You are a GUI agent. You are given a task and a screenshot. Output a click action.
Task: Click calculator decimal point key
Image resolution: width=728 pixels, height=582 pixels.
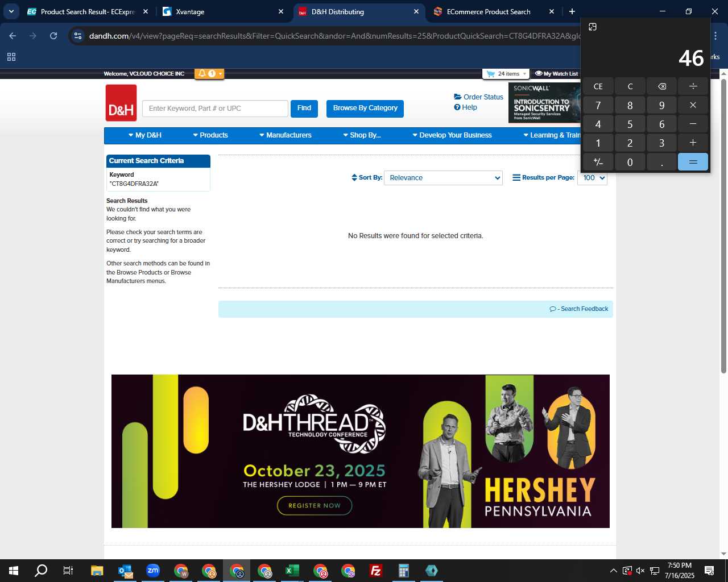(661, 162)
